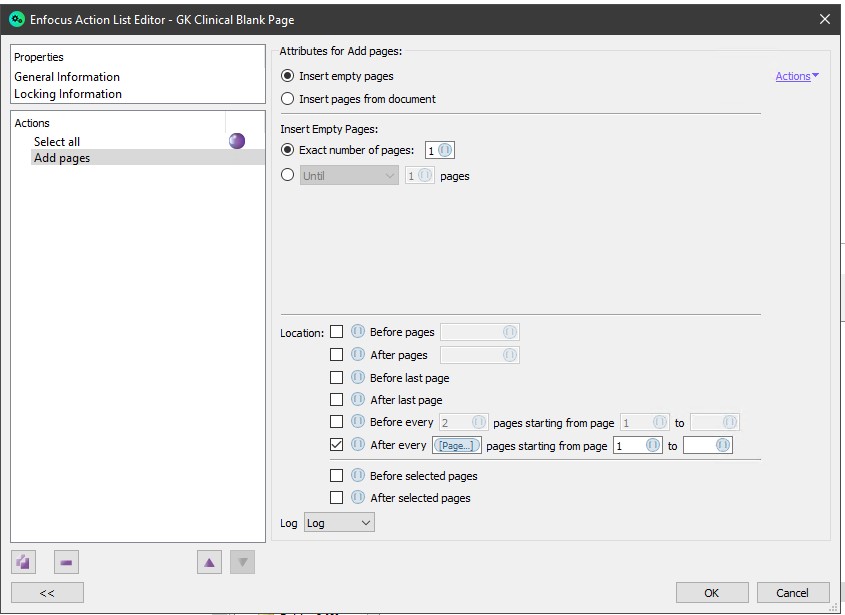Select Add pages in the Actions list
Screen dimensions: 845x615
(x=62, y=158)
